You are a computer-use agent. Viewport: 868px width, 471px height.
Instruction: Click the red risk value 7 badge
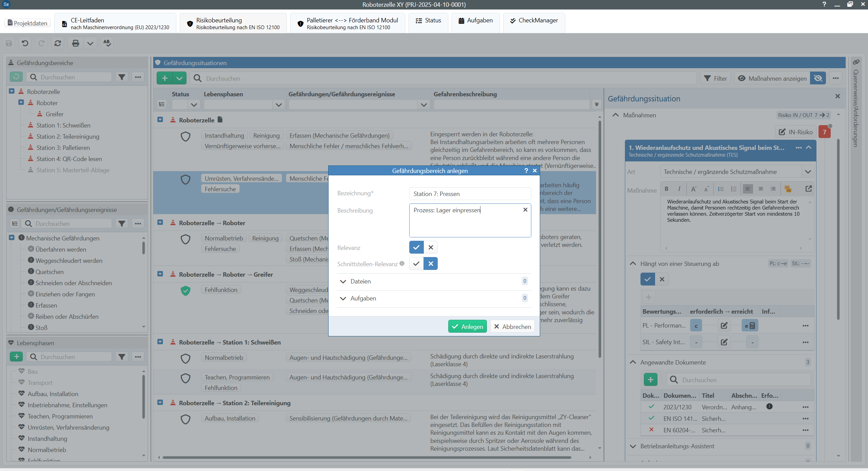[x=825, y=132]
